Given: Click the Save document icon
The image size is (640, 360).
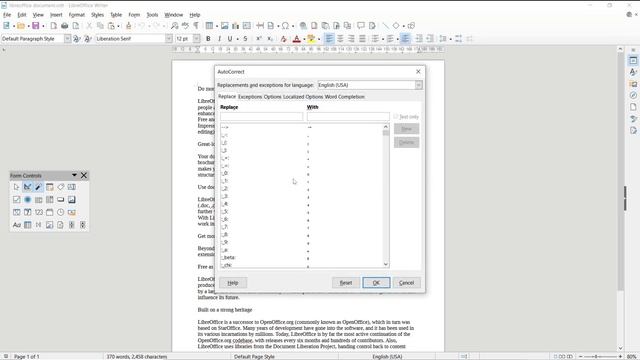Looking at the screenshot, I should 36,26.
